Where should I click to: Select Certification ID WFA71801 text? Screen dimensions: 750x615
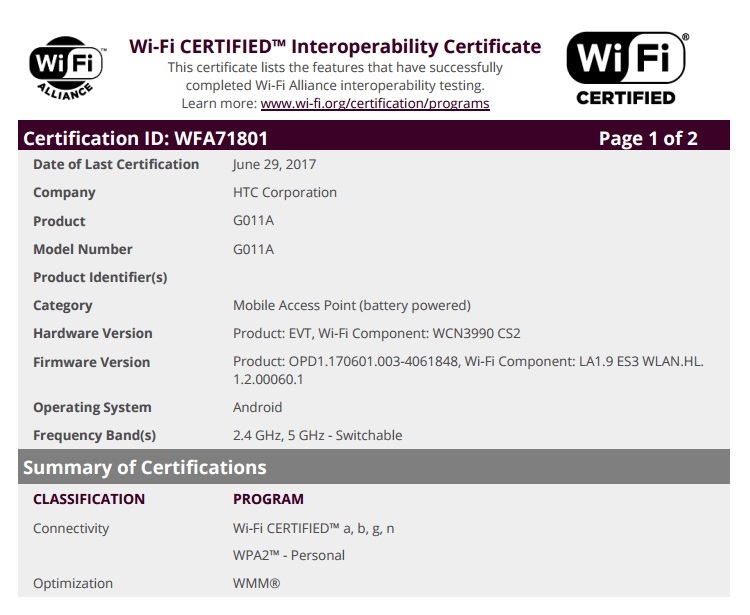pos(145,138)
